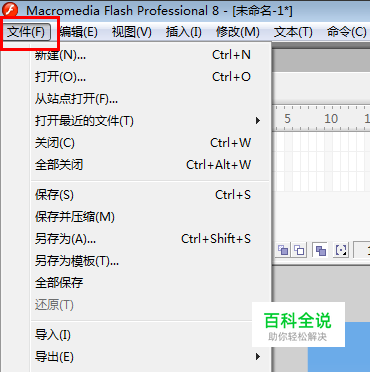370x372 pixels.
Task: Choose 全部保存 menu entry
Action: 150,283
